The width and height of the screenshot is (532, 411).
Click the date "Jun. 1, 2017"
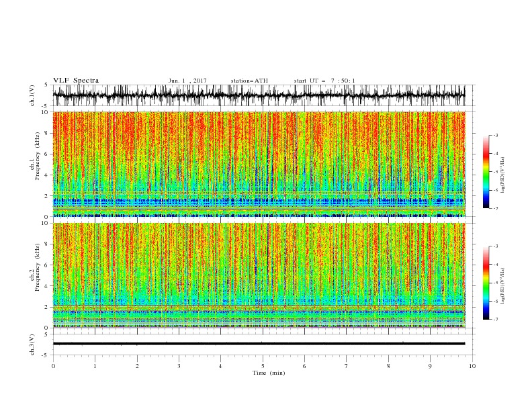[187, 81]
